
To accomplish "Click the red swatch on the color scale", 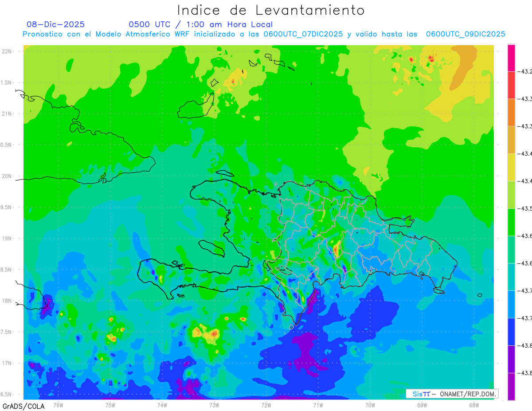I will click(x=511, y=85).
